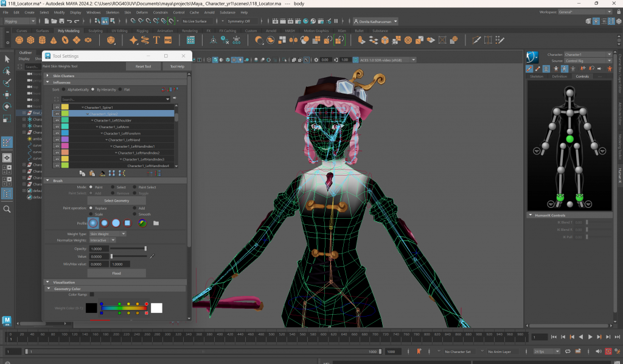Open the Skin menu
The image size is (623, 364).
pyautogui.click(x=128, y=12)
